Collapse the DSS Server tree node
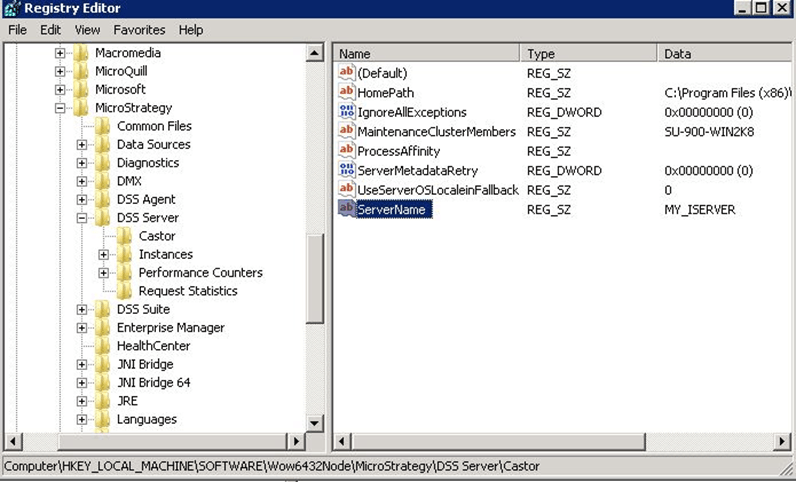 [x=82, y=218]
